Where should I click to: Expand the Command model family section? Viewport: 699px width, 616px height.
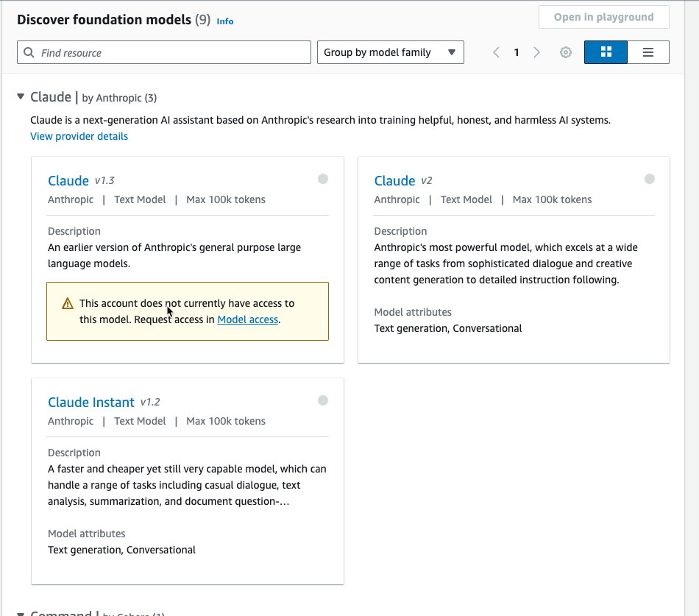click(x=21, y=614)
